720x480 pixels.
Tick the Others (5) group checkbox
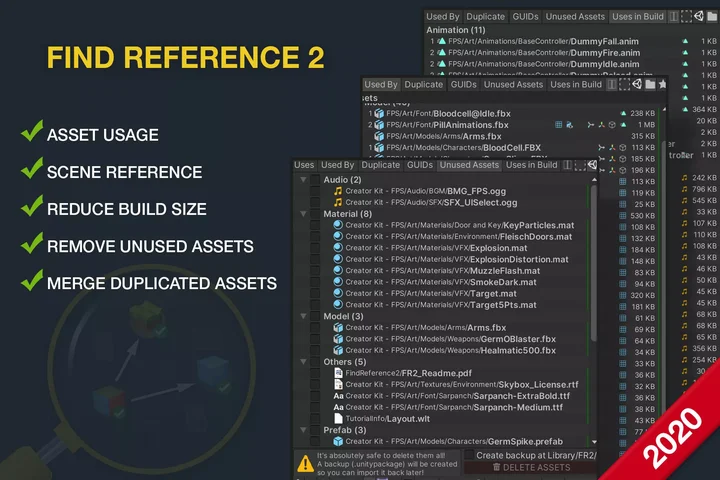pos(315,361)
